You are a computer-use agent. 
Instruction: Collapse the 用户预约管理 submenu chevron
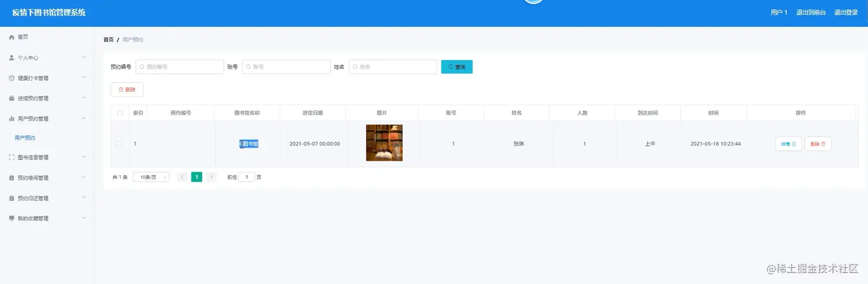(84, 118)
